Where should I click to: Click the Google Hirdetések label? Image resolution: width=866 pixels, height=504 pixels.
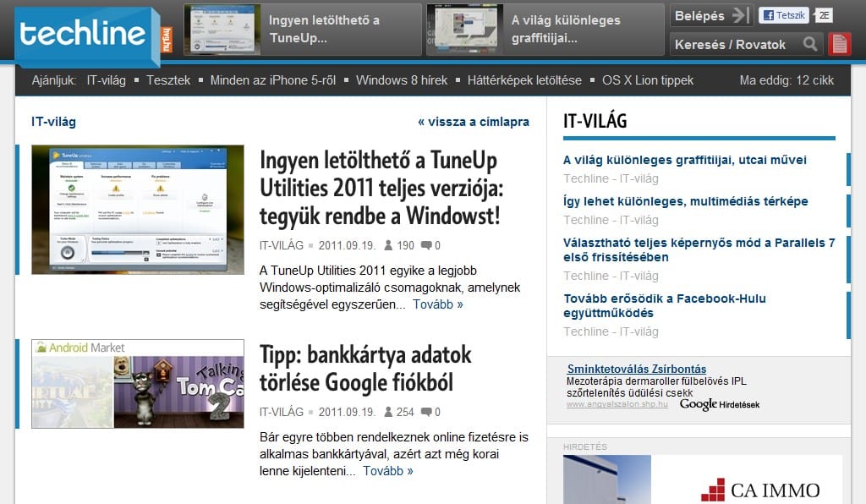click(x=719, y=404)
